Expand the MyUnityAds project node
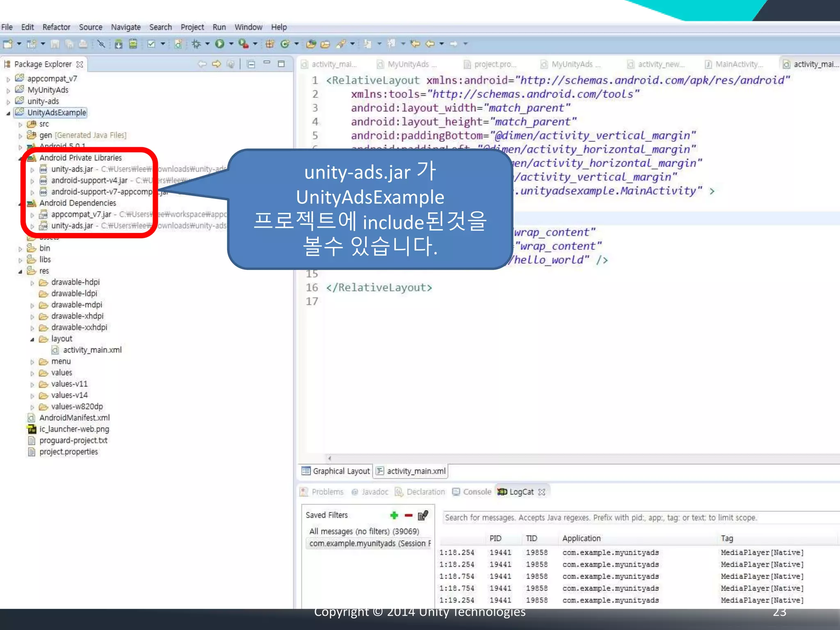The height and width of the screenshot is (630, 840). point(8,91)
